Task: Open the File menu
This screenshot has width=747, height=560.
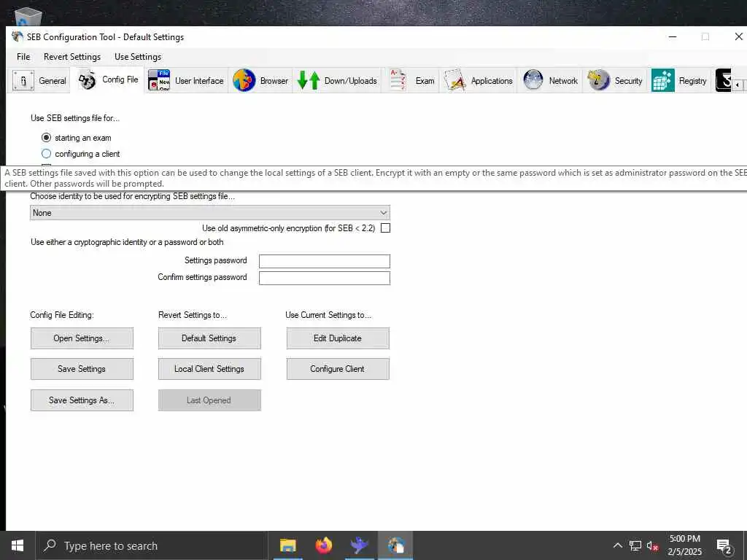Action: 23,57
